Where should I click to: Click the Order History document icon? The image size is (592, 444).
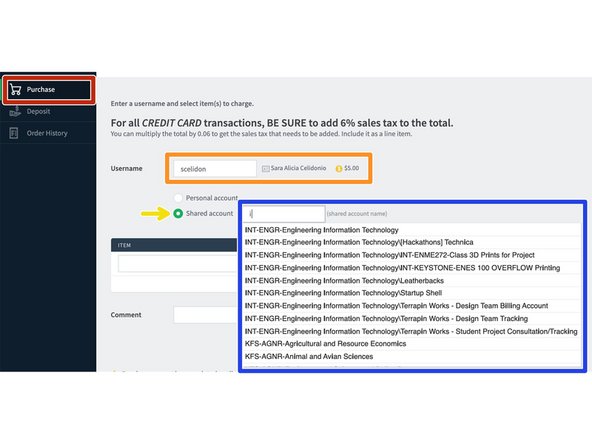14,133
